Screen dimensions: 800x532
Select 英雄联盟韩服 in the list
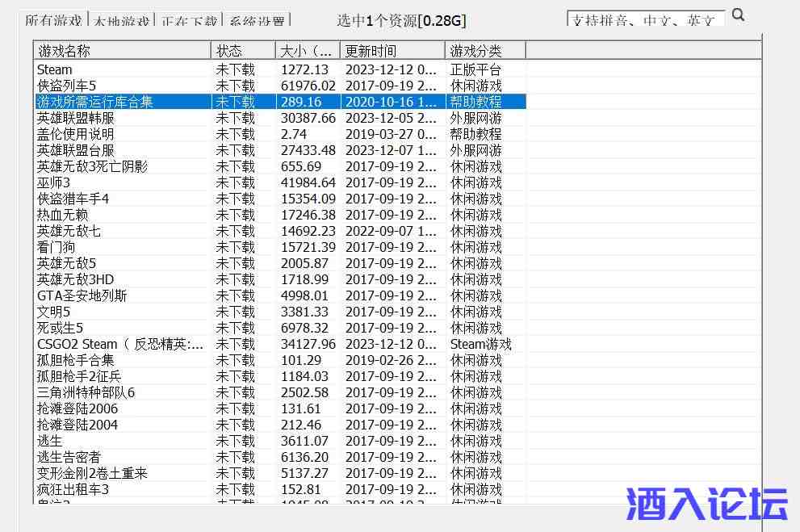pyautogui.click(x=279, y=119)
